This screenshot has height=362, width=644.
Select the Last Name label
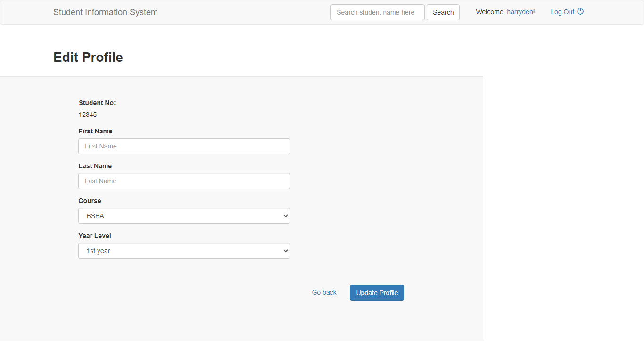95,166
